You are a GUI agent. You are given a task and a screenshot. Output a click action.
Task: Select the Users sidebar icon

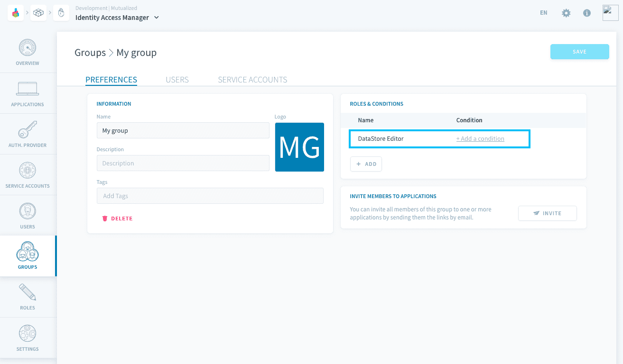pos(28,212)
